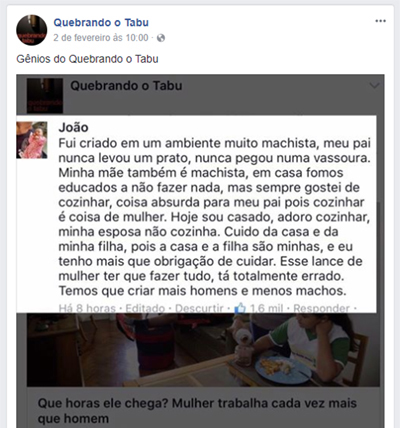Click the thumbs-up like icon in comment
Screen dimensions: 400x428
point(240,308)
